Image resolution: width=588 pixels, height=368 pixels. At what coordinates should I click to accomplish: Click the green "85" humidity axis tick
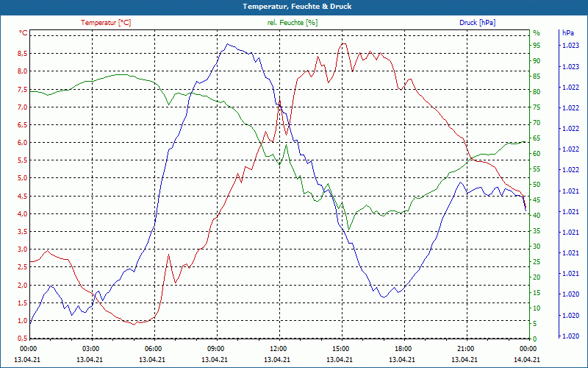(x=537, y=77)
